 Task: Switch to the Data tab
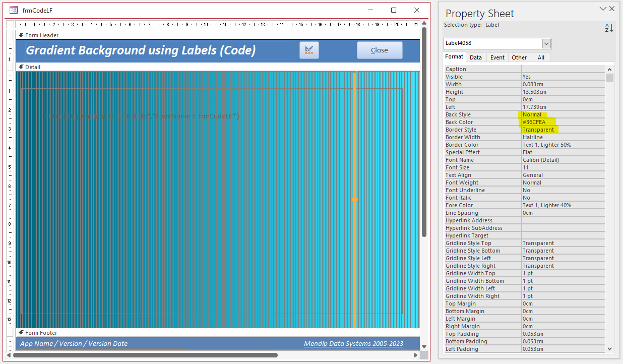476,57
